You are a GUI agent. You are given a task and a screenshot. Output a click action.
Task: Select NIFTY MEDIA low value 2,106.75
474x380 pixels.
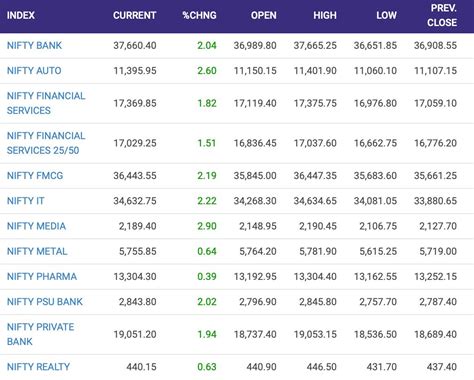(378, 226)
